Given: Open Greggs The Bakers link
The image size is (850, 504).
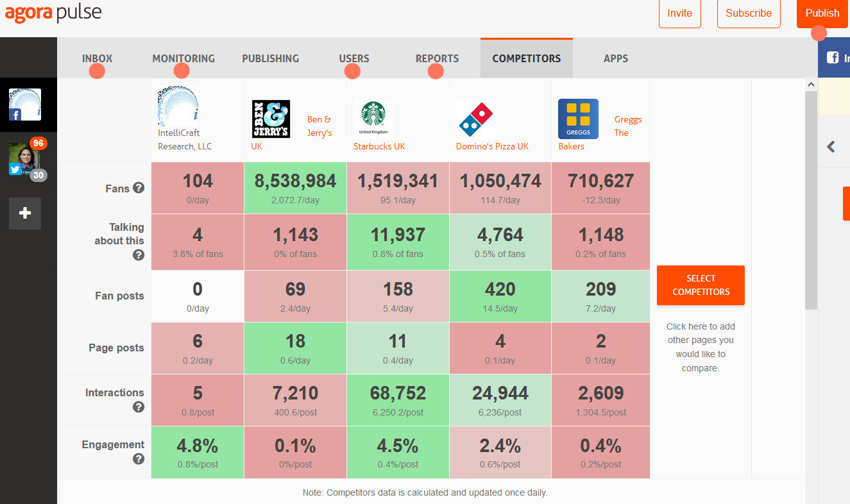Looking at the screenshot, I should [x=600, y=133].
